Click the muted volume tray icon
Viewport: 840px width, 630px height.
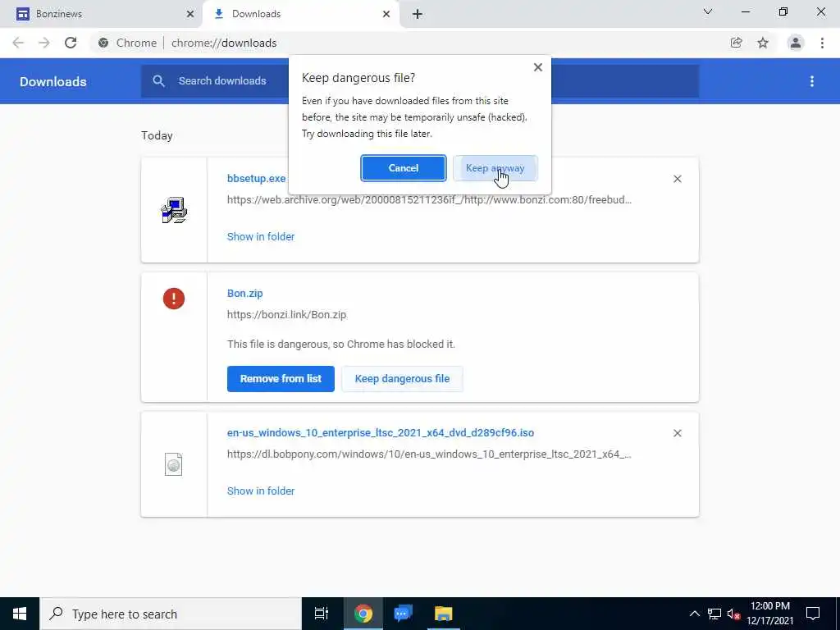pos(733,614)
